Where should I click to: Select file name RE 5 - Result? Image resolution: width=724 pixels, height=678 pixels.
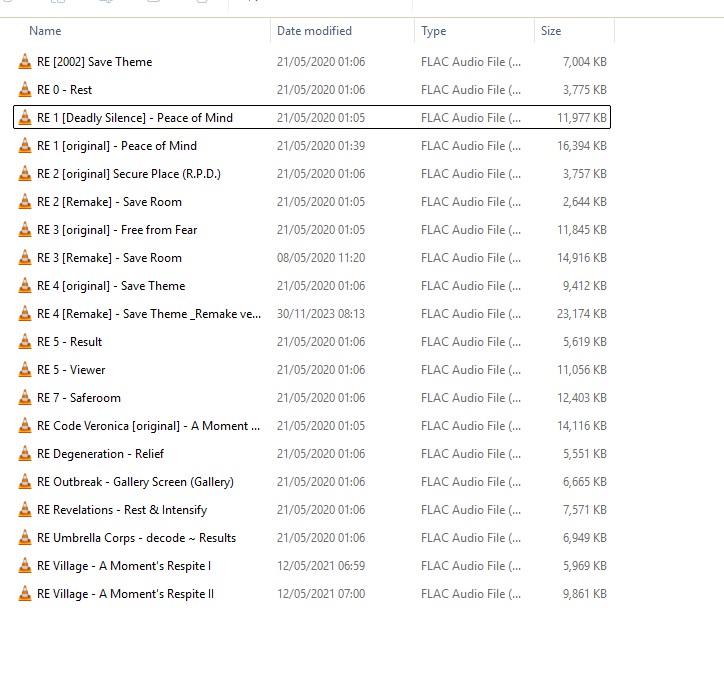click(69, 342)
